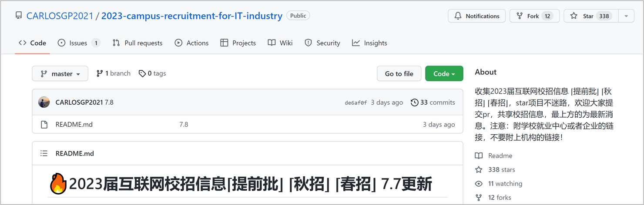Image resolution: width=644 pixels, height=205 pixels.
Task: Click the Go to file button
Action: [399, 74]
